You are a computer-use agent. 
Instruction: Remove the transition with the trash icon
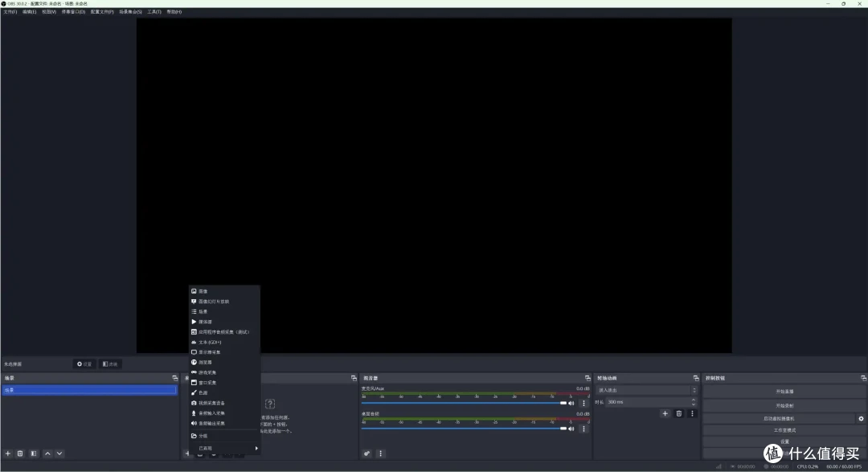click(x=678, y=414)
